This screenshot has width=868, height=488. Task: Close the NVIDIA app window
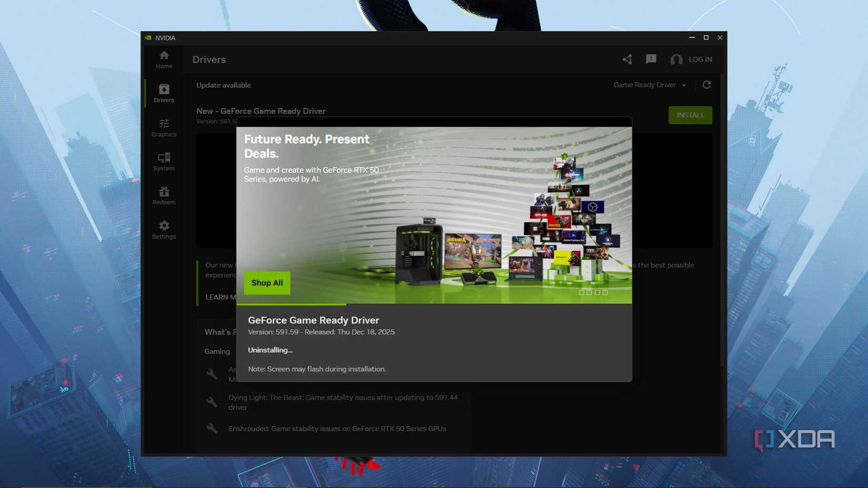pos(720,37)
